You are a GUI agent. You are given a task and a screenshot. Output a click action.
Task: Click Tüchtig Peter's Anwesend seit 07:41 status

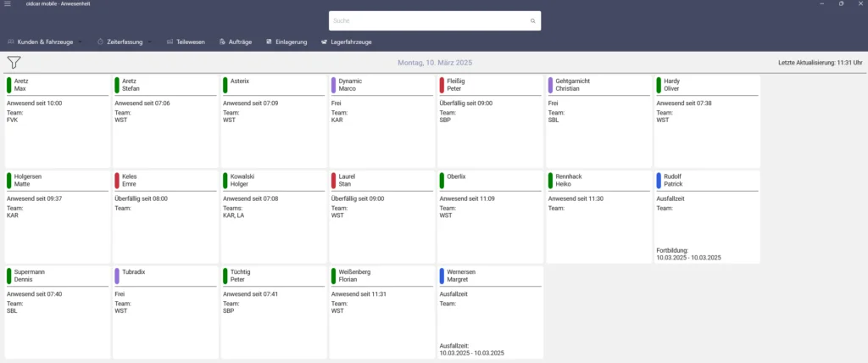click(250, 294)
